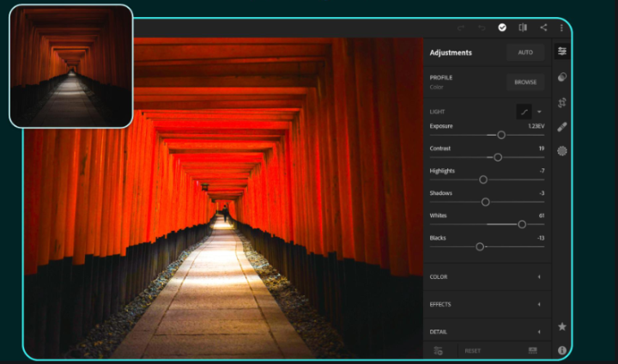Screen dimensions: 618x364
Task: Click the Exposure slider handle
Action: [x=501, y=135]
